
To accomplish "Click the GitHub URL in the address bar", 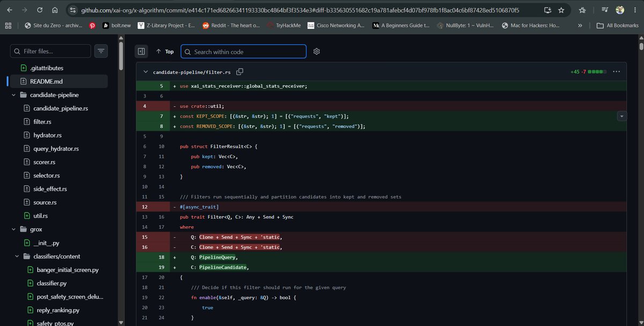I will [x=300, y=10].
